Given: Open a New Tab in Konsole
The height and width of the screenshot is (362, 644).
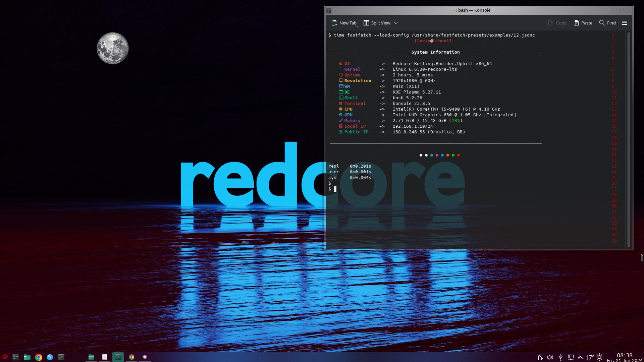Looking at the screenshot, I should 344,23.
